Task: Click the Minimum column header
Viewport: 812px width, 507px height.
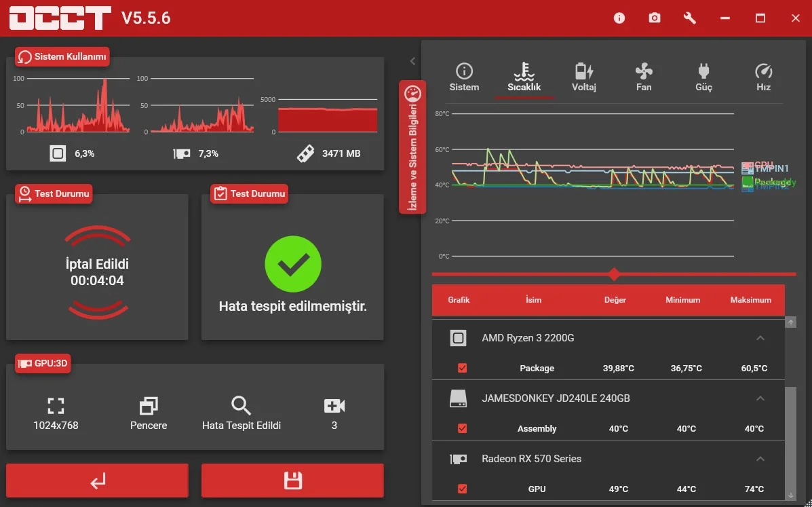Action: point(682,300)
